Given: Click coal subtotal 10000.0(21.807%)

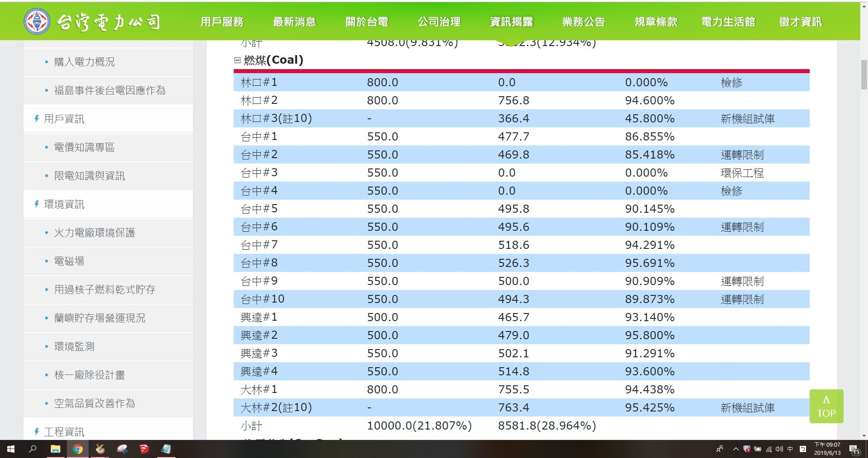Looking at the screenshot, I should point(420,425).
